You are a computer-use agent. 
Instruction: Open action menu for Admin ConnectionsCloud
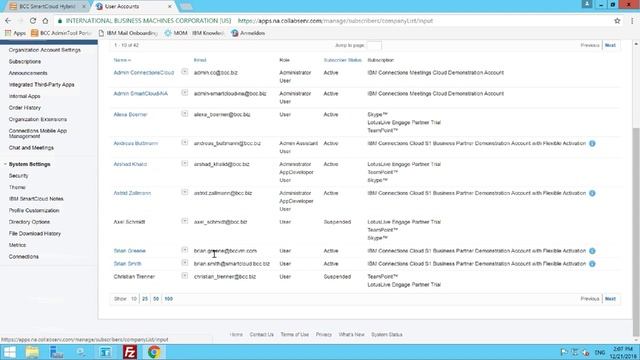click(184, 72)
